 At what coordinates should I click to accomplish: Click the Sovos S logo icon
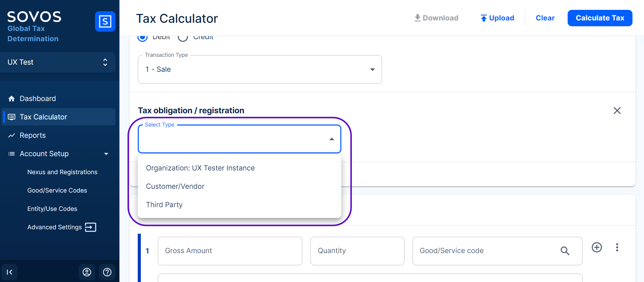[x=105, y=21]
